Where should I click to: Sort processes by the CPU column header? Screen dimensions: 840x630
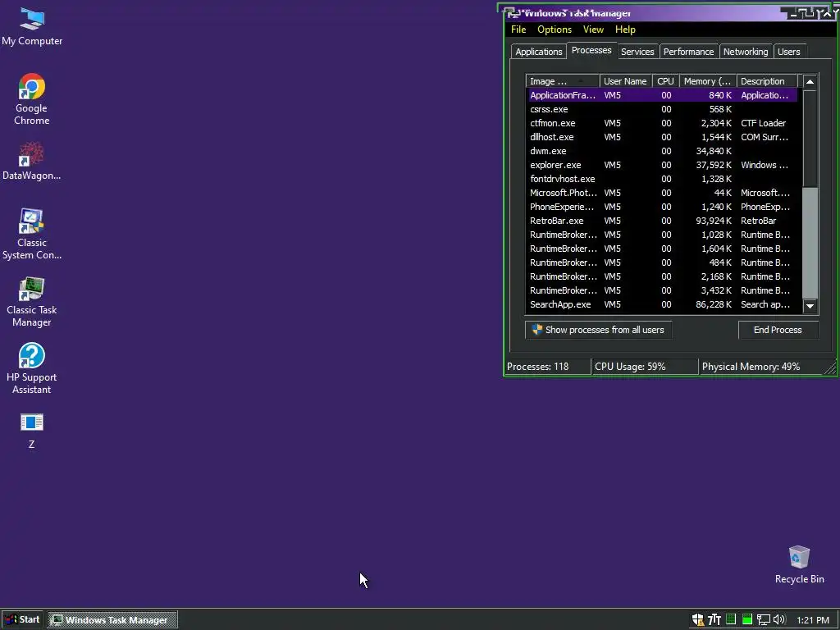coord(665,81)
